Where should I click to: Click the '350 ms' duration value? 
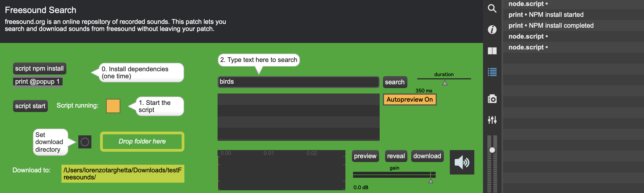tap(424, 91)
